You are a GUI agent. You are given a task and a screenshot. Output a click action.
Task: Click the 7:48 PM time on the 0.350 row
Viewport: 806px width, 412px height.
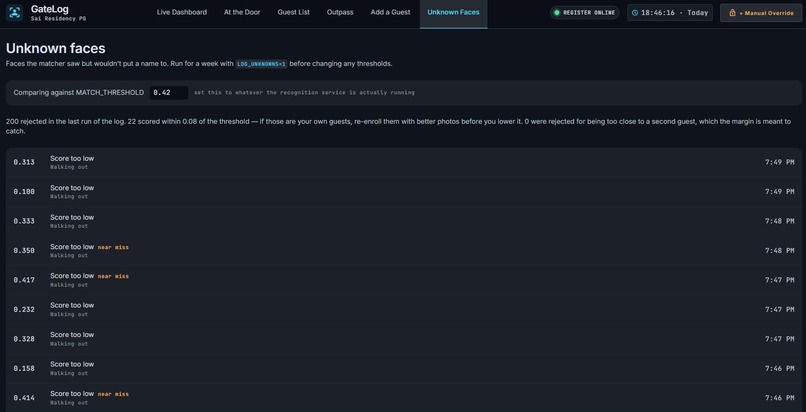(779, 251)
